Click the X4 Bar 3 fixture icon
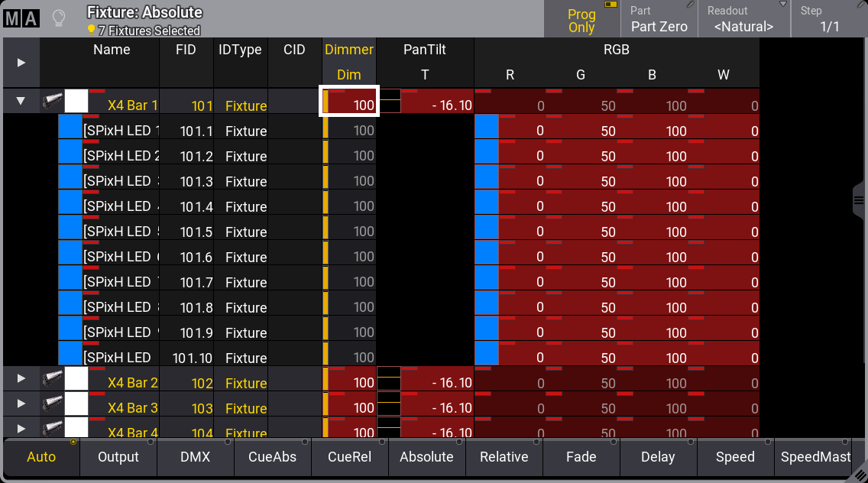The width and height of the screenshot is (868, 483). (52, 404)
